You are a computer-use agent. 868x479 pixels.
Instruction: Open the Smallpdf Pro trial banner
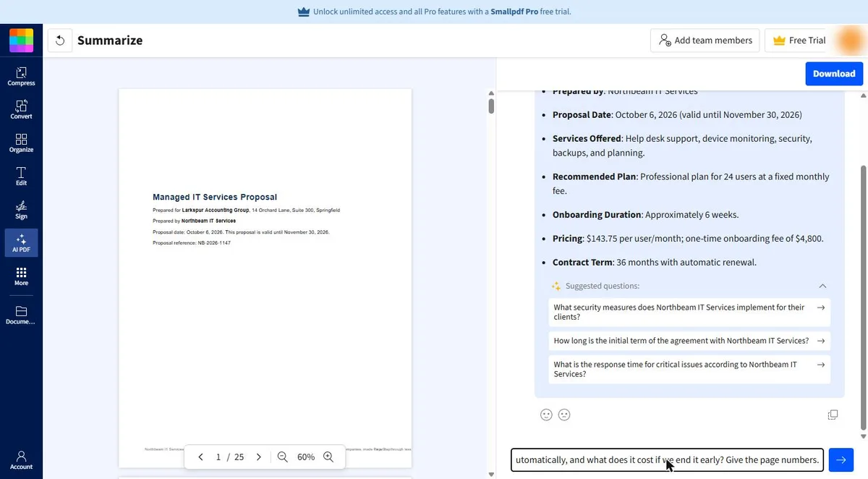435,12
